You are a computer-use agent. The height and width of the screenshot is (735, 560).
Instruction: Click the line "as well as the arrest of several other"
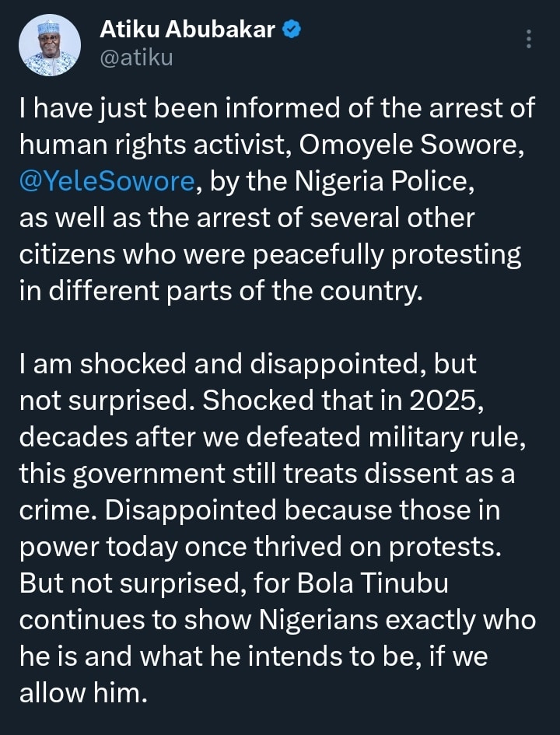(246, 217)
